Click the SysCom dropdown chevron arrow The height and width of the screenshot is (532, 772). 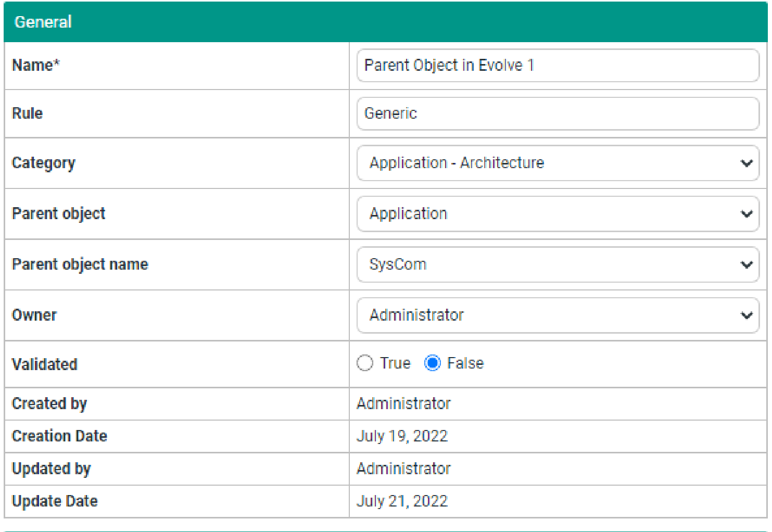point(746,264)
